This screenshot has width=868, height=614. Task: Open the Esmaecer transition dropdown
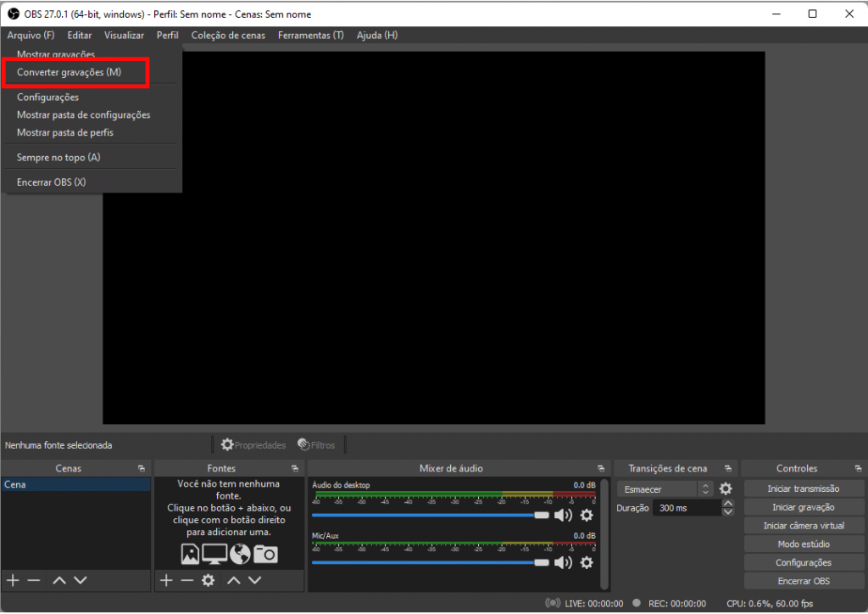(x=665, y=489)
